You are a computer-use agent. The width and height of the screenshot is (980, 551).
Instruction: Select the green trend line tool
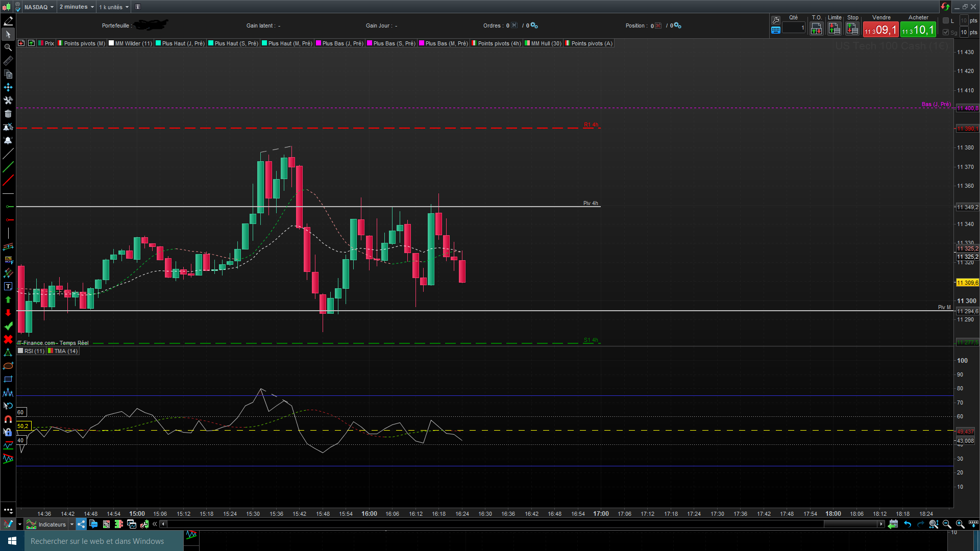(x=8, y=167)
